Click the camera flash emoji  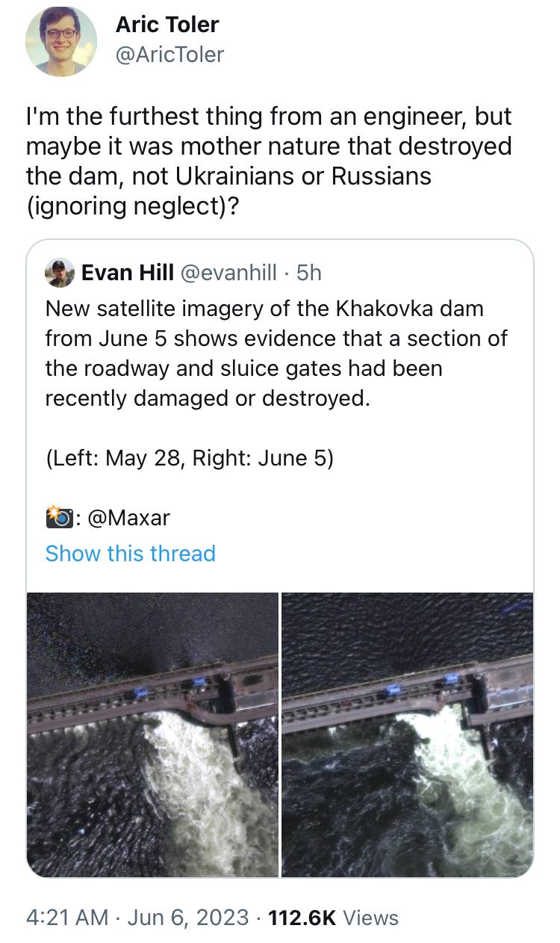[59, 516]
